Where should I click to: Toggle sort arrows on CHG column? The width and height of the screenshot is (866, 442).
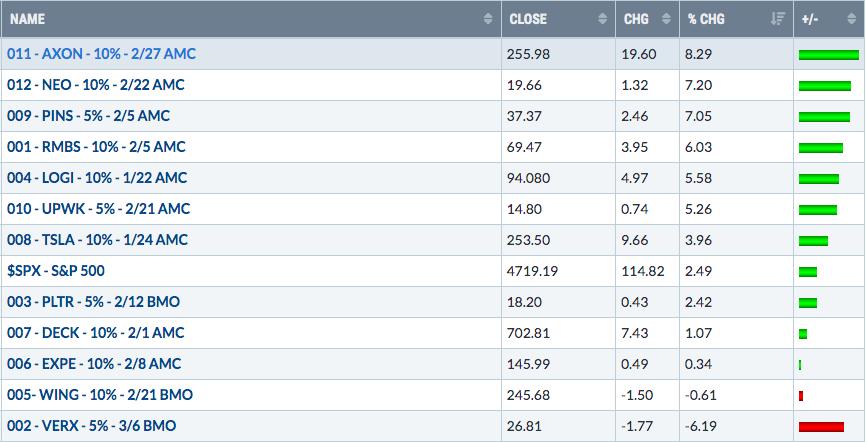tap(667, 19)
